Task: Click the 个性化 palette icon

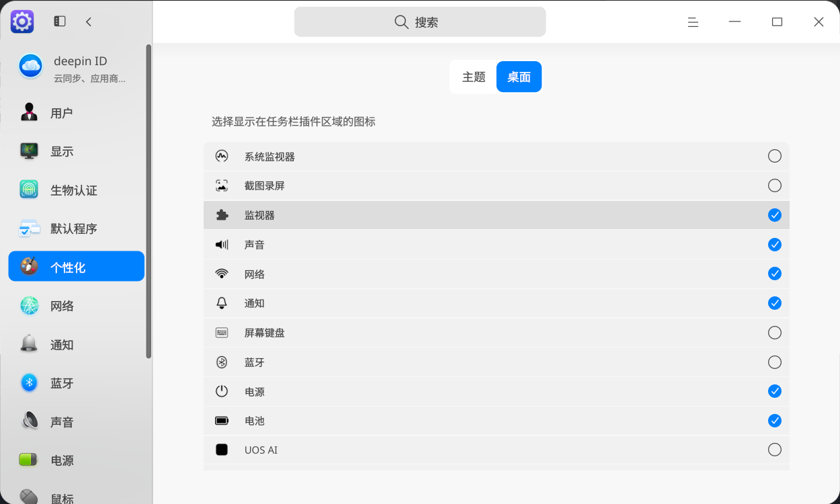Action: (x=29, y=266)
